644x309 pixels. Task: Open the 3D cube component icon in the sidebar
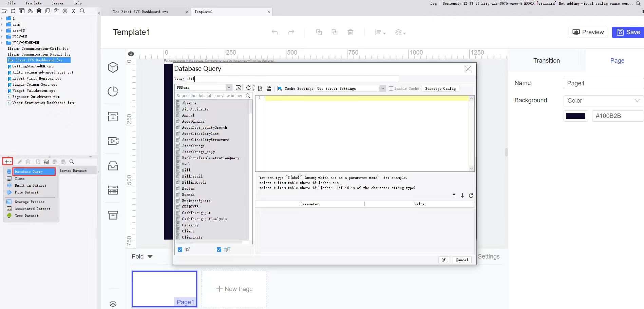(x=113, y=67)
